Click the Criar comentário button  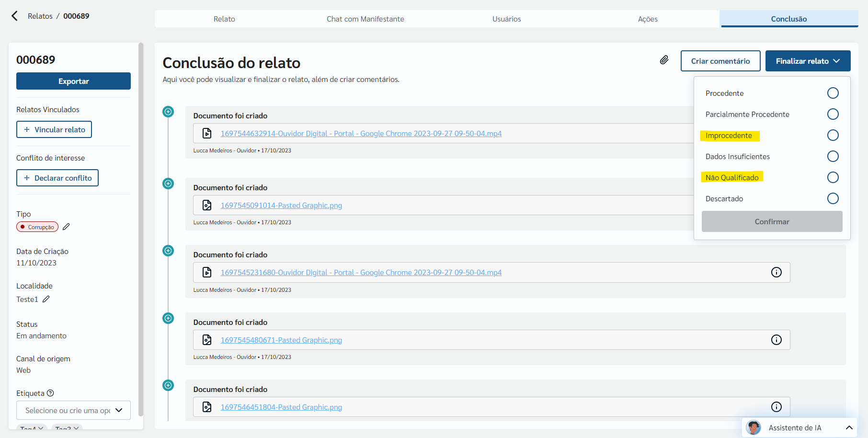(x=720, y=61)
